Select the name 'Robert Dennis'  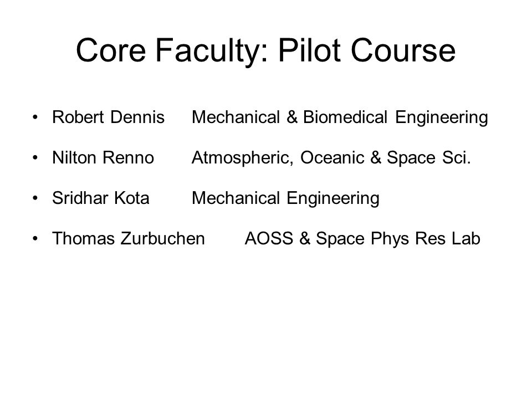108,117
